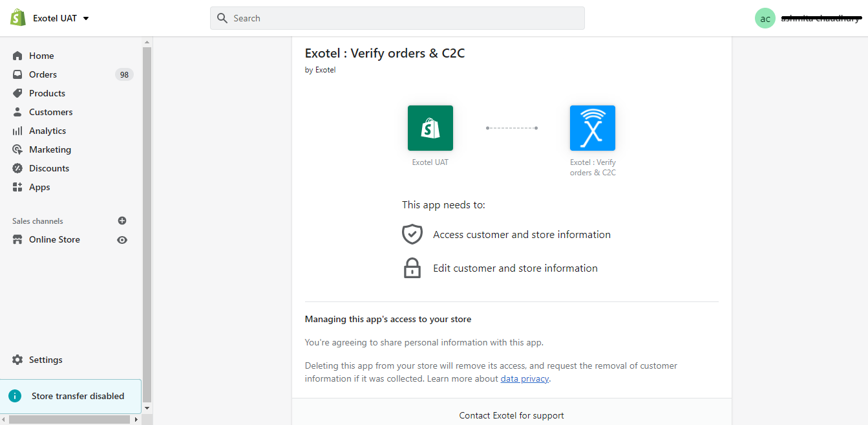868x425 pixels.
Task: Click the Analytics bar chart icon
Action: tap(17, 131)
